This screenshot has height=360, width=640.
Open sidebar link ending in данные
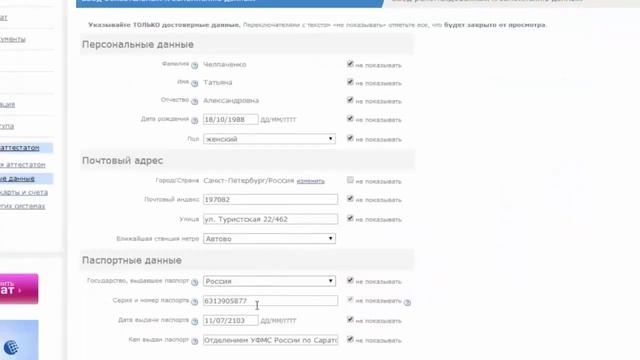coord(17,179)
